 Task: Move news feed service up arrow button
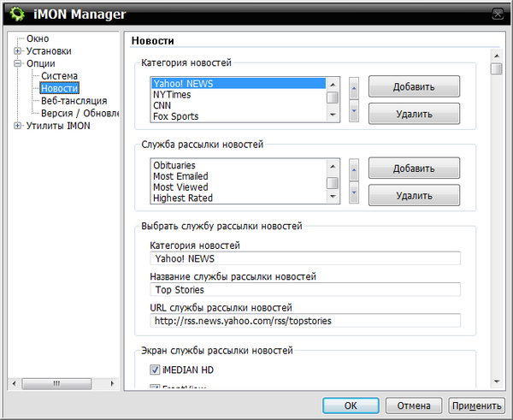coord(354,169)
